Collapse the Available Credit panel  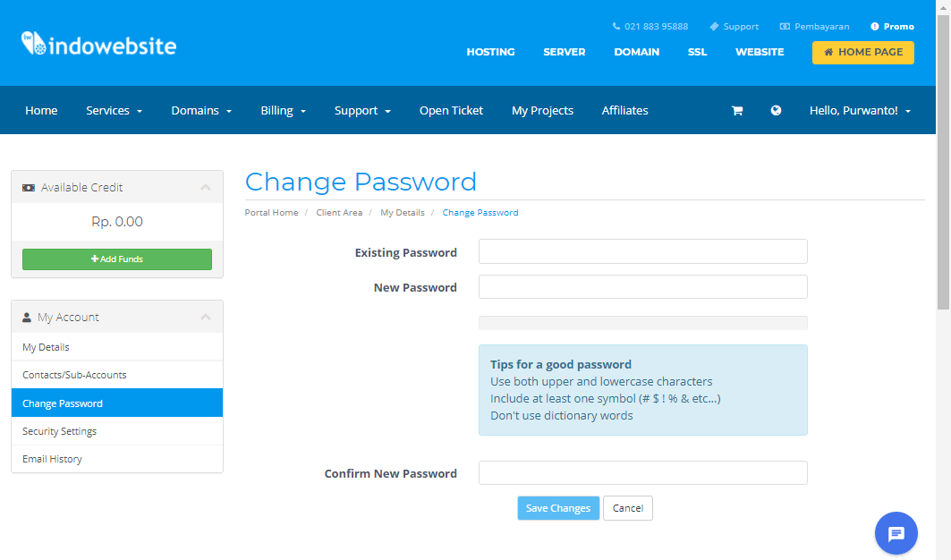(x=206, y=187)
